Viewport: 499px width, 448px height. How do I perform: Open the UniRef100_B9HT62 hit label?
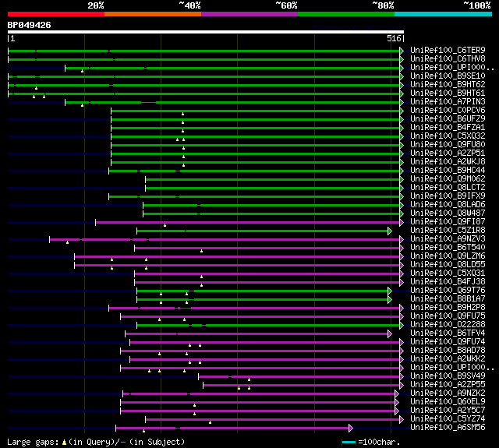click(x=448, y=85)
